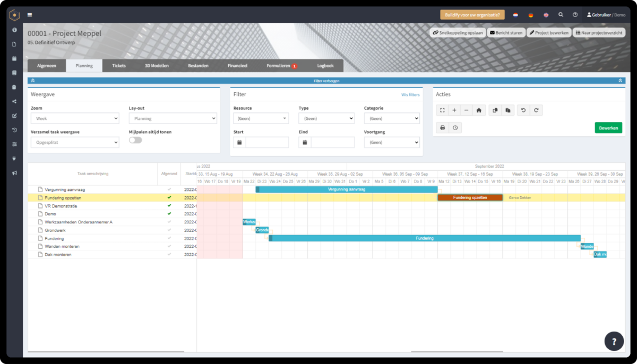The height and width of the screenshot is (364, 637).
Task: Click the green Bewerken button
Action: 608,127
